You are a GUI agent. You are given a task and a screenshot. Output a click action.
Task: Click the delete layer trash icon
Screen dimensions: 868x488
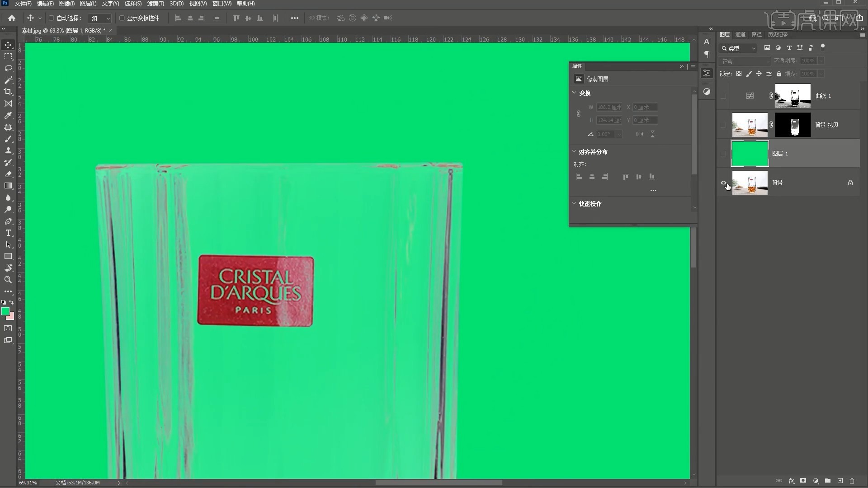(x=852, y=481)
